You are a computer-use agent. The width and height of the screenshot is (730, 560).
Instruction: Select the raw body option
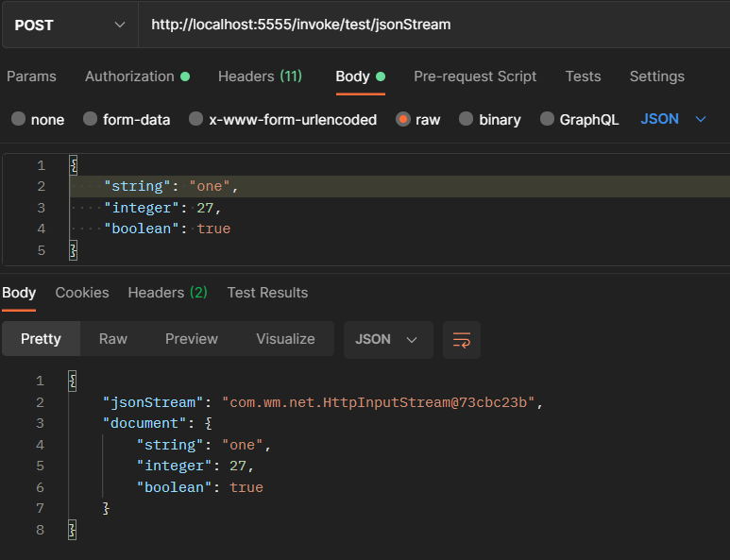pyautogui.click(x=418, y=119)
